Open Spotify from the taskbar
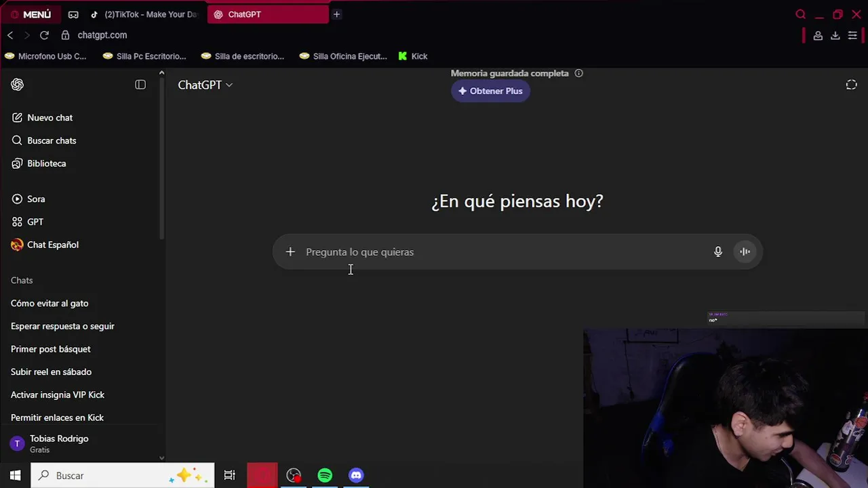This screenshot has height=488, width=868. click(x=325, y=476)
